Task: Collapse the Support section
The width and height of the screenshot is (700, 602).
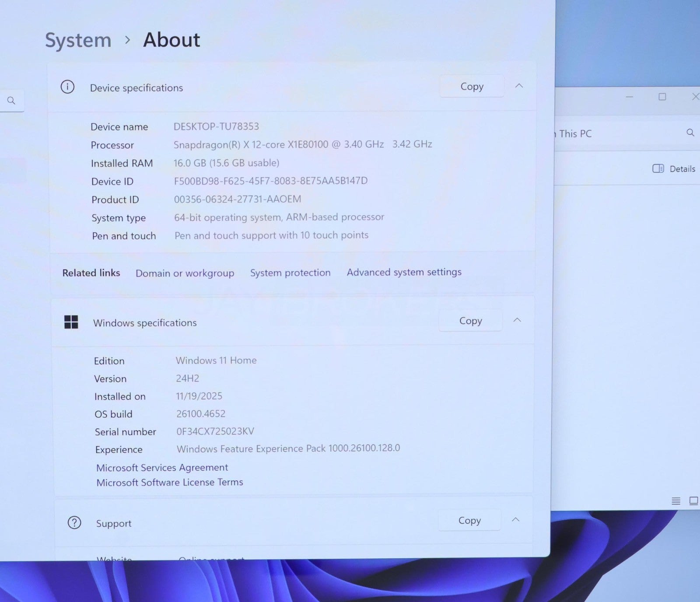Action: click(516, 520)
